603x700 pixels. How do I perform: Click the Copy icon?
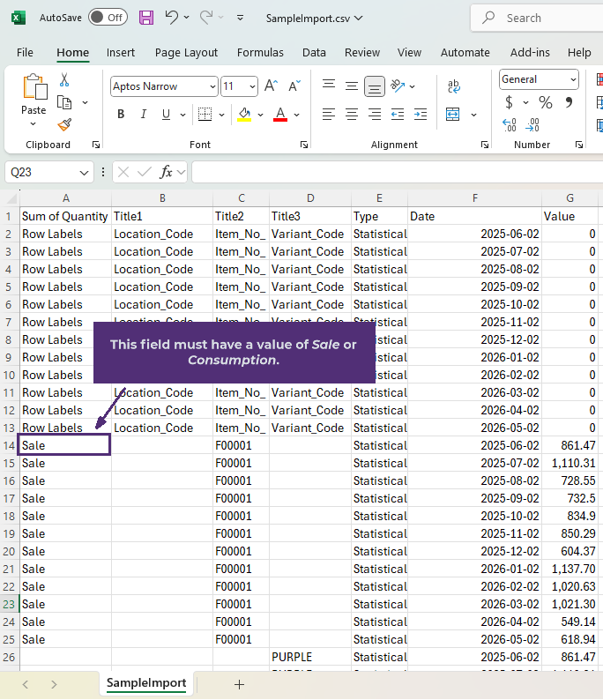pos(64,102)
